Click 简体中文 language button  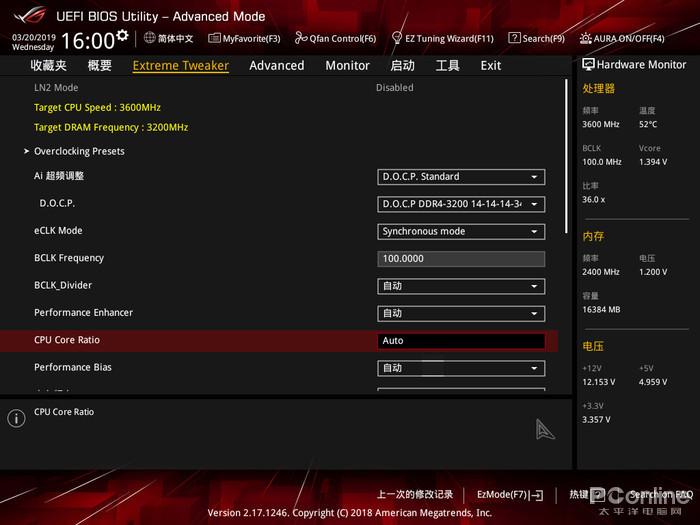pyautogui.click(x=169, y=38)
